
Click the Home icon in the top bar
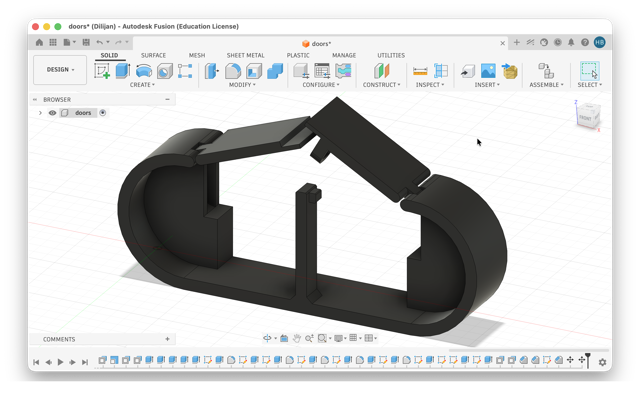(39, 42)
